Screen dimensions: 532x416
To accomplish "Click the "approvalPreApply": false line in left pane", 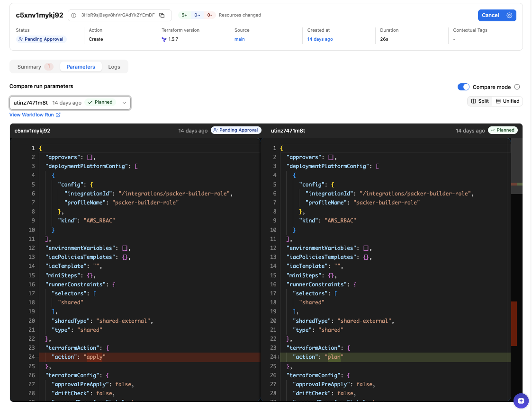I will [x=93, y=384].
